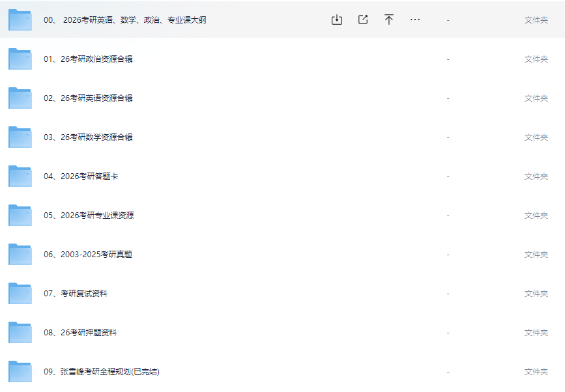Open 09、张雪峰考研全程规划(已完结) folder name
The width and height of the screenshot is (565, 392).
point(102,372)
